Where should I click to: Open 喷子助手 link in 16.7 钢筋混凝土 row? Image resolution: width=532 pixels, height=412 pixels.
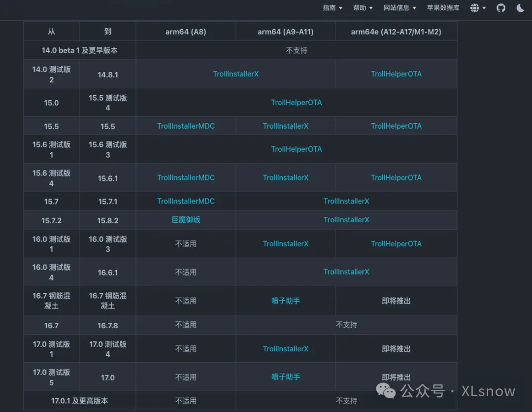pos(286,301)
